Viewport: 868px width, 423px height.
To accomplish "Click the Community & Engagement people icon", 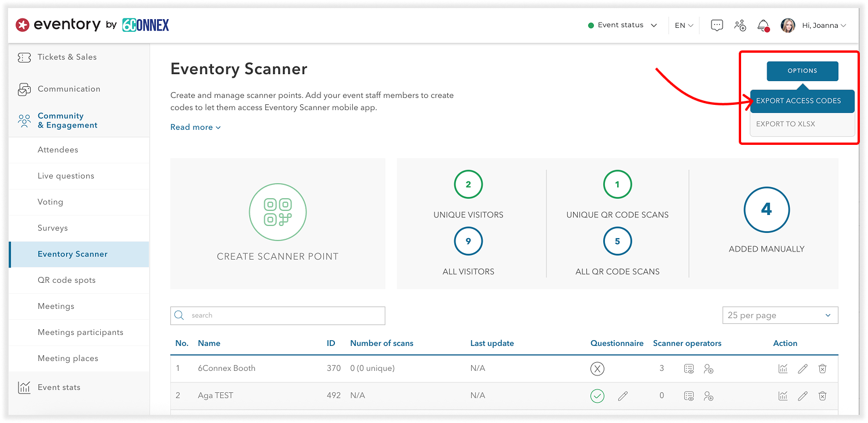I will [x=24, y=121].
